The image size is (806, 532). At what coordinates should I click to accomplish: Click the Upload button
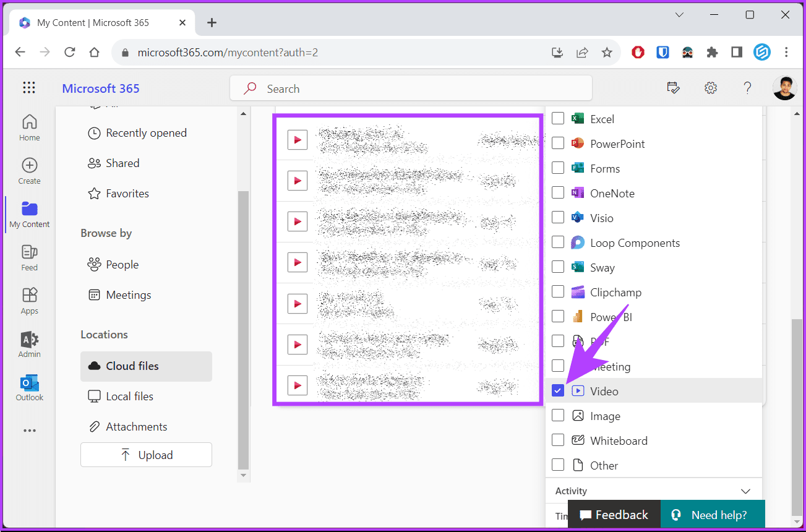click(146, 455)
